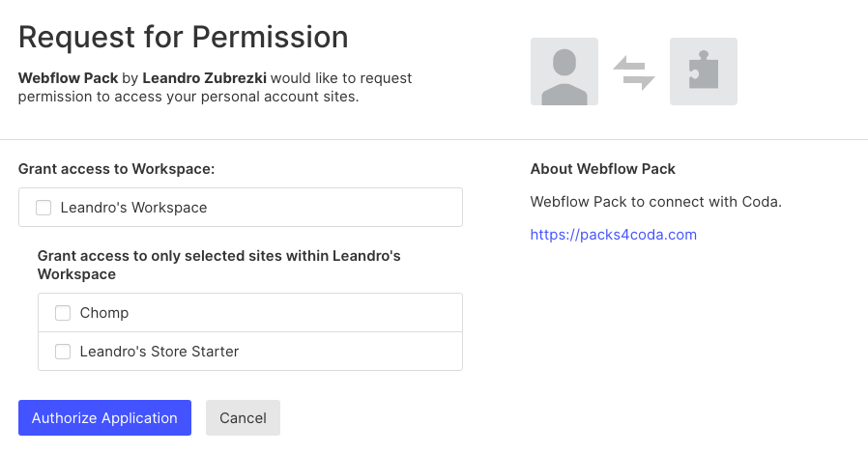Click the user profile avatar icon

click(x=564, y=71)
